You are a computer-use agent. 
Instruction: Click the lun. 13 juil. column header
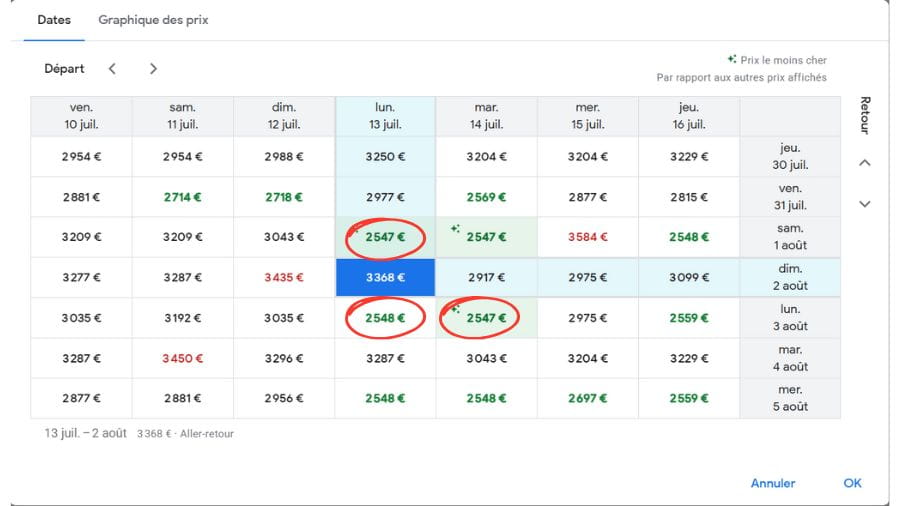click(x=385, y=116)
